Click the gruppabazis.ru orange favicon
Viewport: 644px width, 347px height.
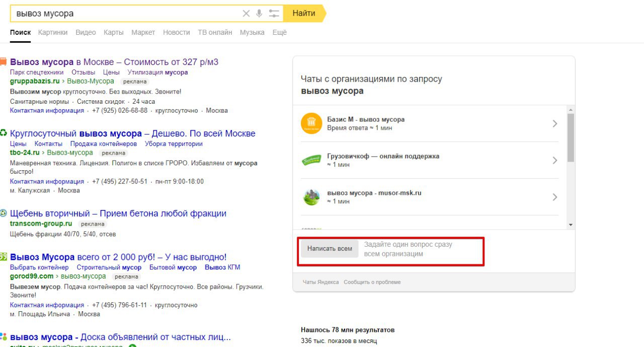pyautogui.click(x=3, y=62)
